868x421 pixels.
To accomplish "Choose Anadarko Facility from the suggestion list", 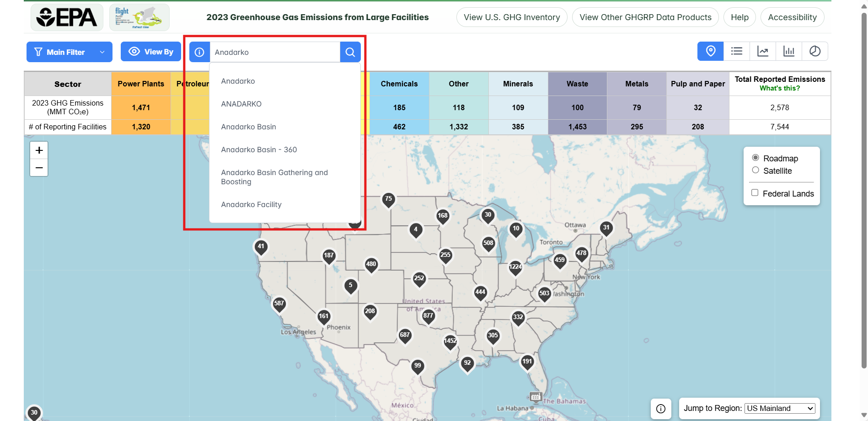I will (x=251, y=204).
